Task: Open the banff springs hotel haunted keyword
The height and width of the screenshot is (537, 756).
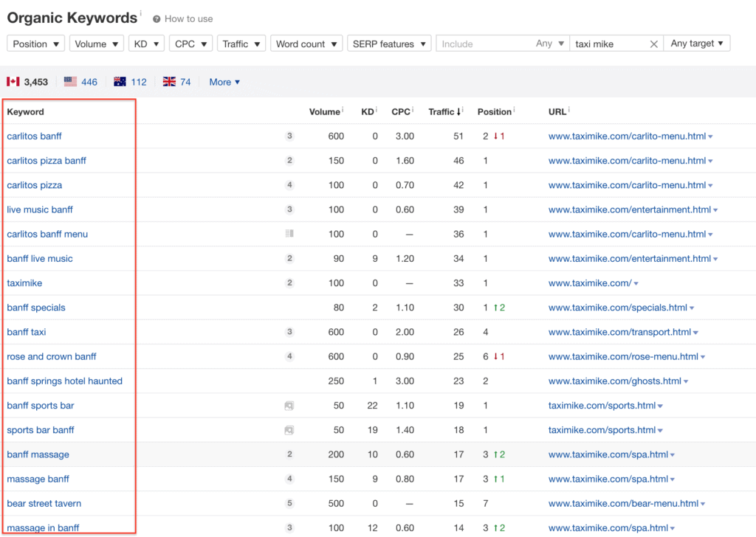Action: pyautogui.click(x=65, y=381)
